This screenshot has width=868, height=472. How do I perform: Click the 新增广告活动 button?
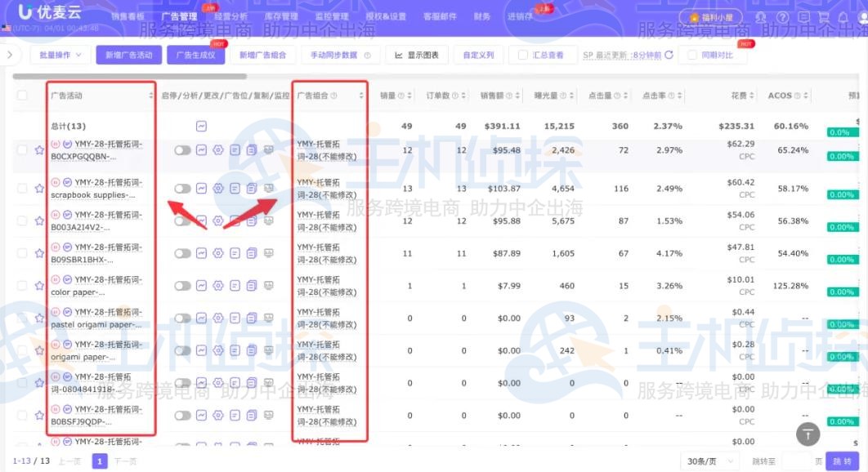[x=128, y=56]
